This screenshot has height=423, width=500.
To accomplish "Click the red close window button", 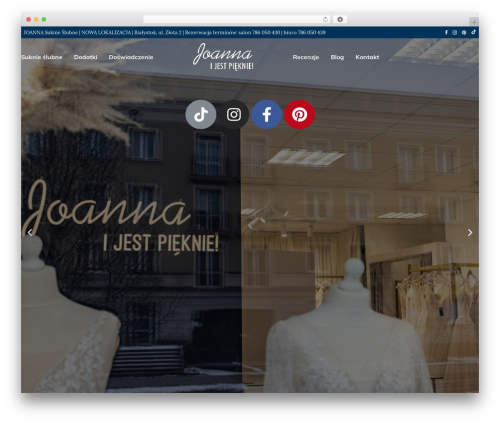I will click(29, 19).
